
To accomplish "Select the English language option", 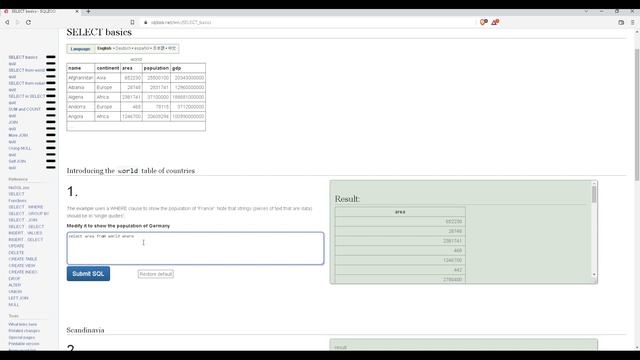I will tap(104, 49).
